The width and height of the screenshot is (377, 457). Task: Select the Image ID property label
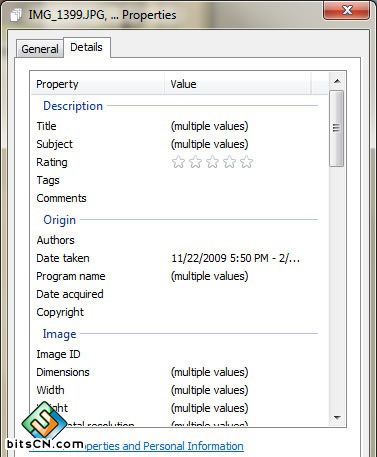(x=58, y=354)
